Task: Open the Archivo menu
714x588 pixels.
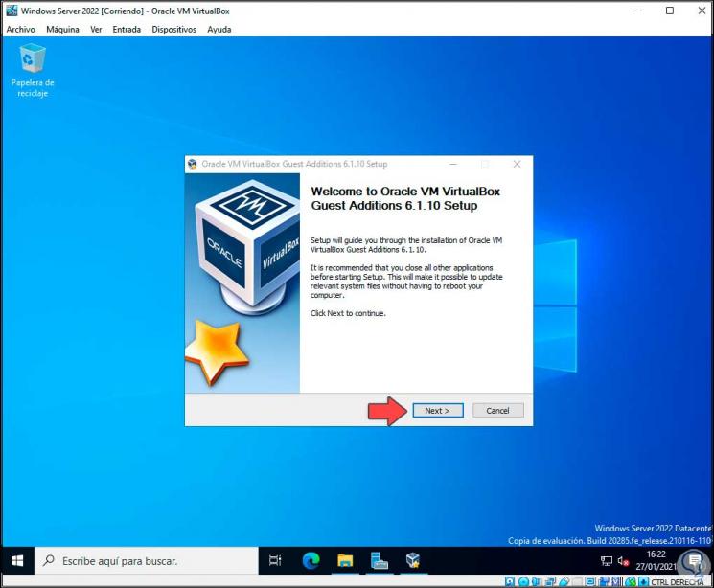Action: (20, 29)
